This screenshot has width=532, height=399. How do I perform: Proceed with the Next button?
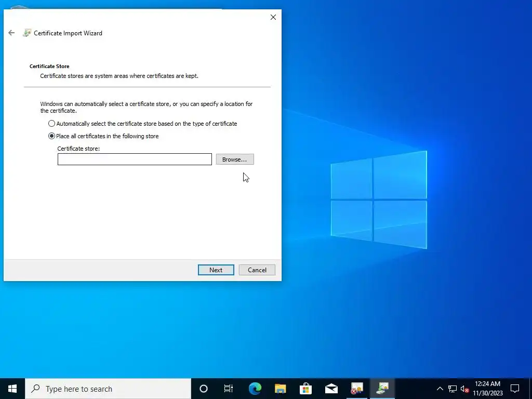pyautogui.click(x=216, y=270)
